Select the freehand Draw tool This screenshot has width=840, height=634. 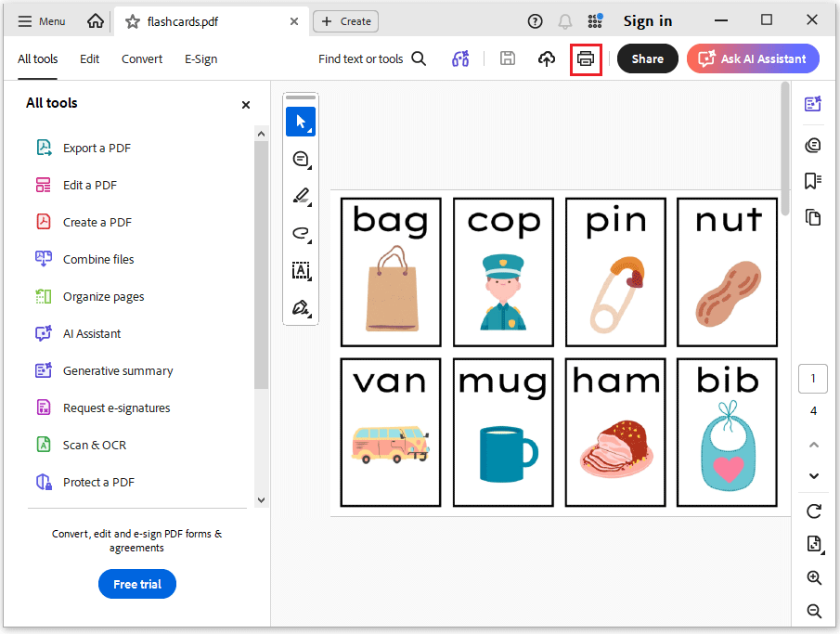click(x=301, y=233)
